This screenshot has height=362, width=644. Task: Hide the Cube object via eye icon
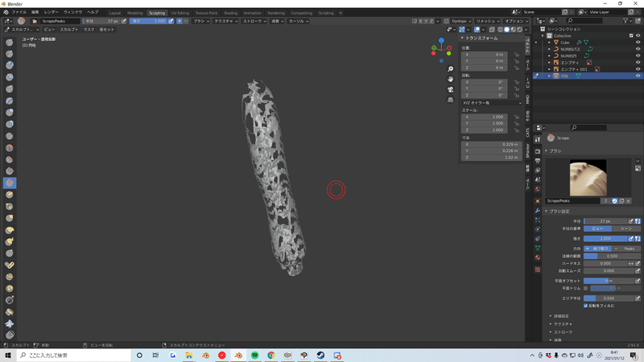click(x=638, y=43)
